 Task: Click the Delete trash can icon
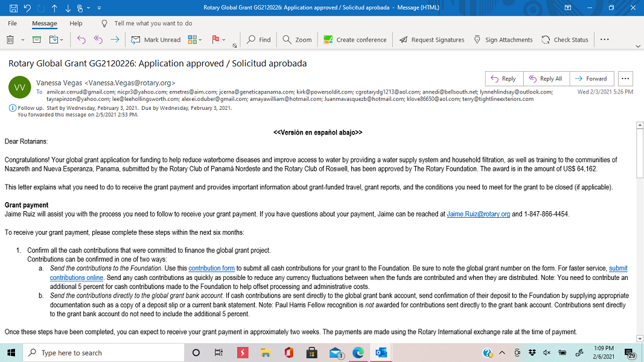tap(10, 40)
